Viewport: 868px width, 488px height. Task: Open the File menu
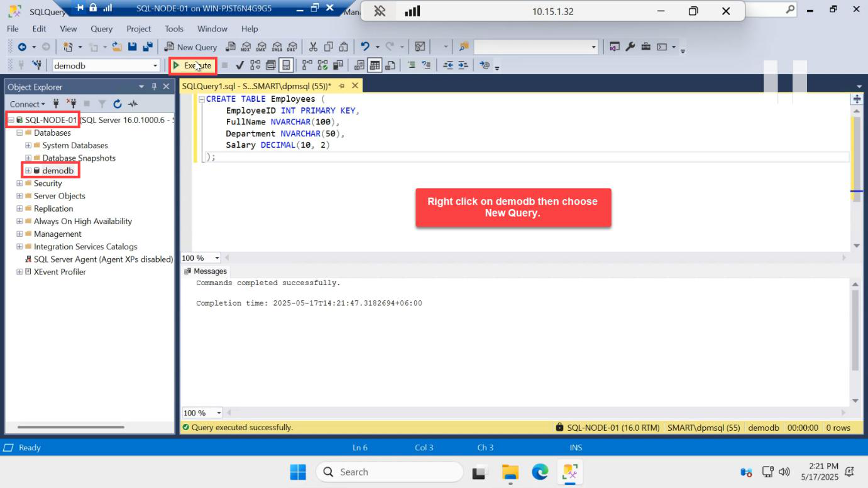pyautogui.click(x=13, y=29)
